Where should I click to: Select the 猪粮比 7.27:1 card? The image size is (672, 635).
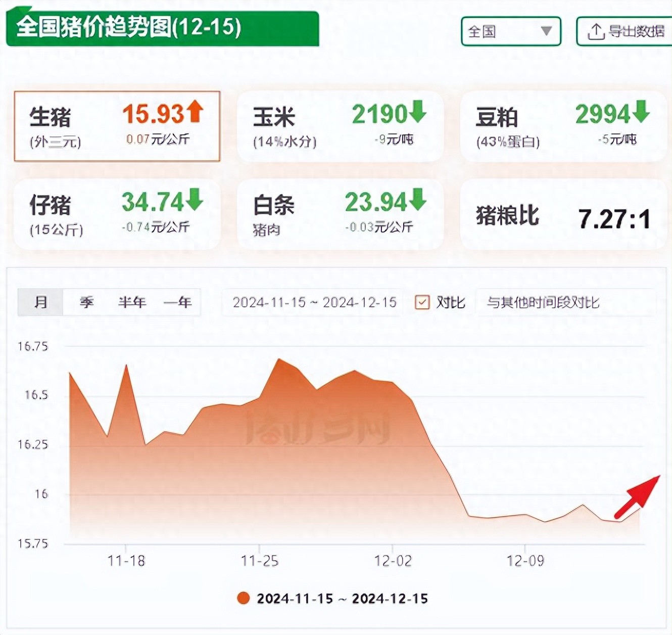click(563, 214)
